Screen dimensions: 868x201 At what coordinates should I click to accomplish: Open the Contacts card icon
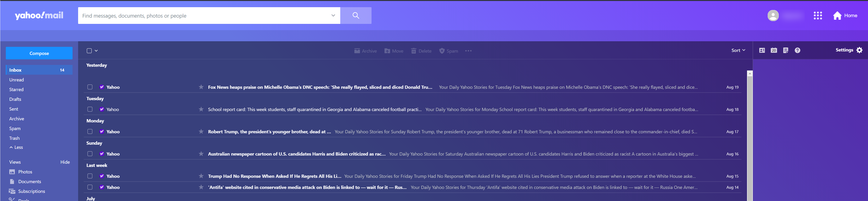(x=762, y=50)
